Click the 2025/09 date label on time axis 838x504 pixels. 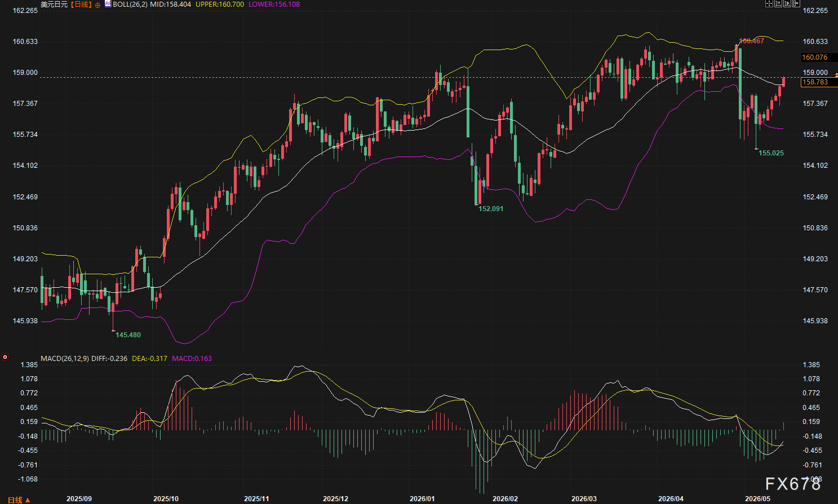[x=79, y=499]
